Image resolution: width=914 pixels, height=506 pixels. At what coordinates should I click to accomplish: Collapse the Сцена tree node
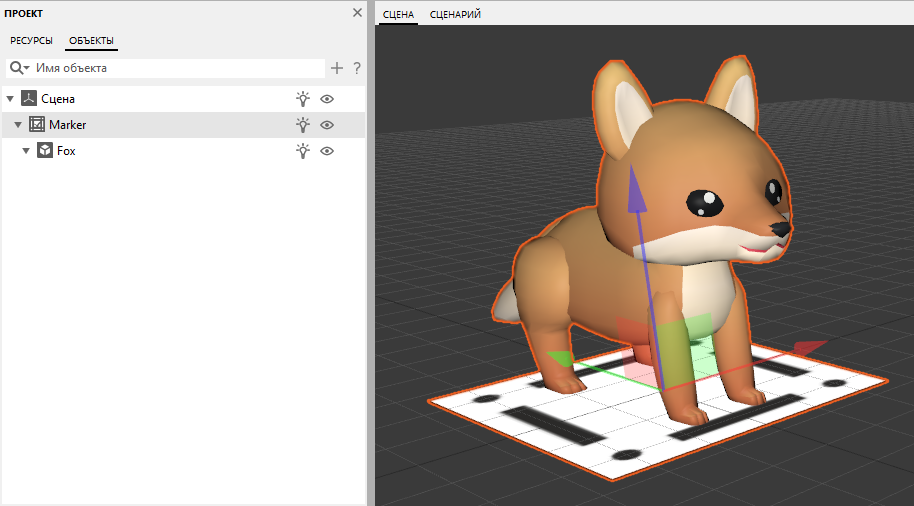click(10, 99)
